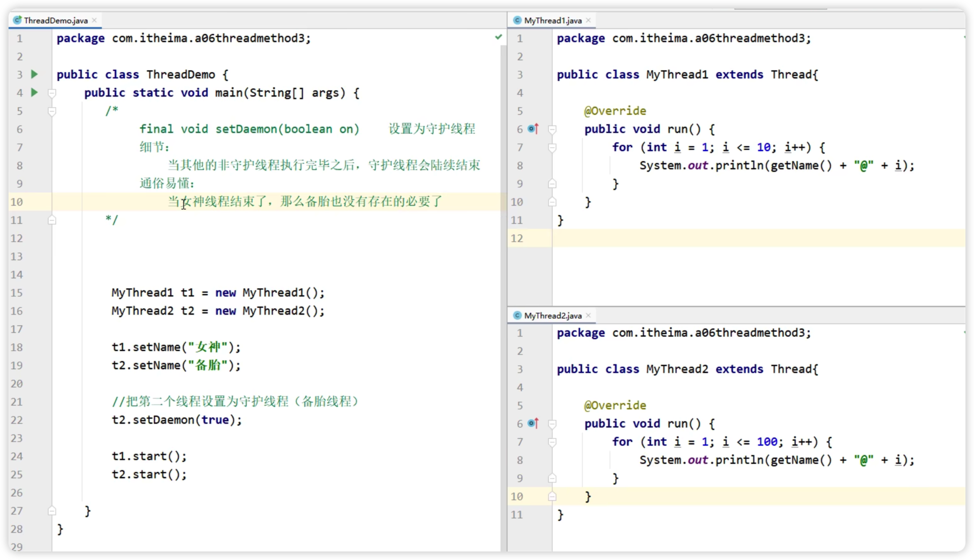Image resolution: width=974 pixels, height=560 pixels.
Task: Collapse for loop fold marker in MyThread2.java
Action: pyautogui.click(x=553, y=442)
